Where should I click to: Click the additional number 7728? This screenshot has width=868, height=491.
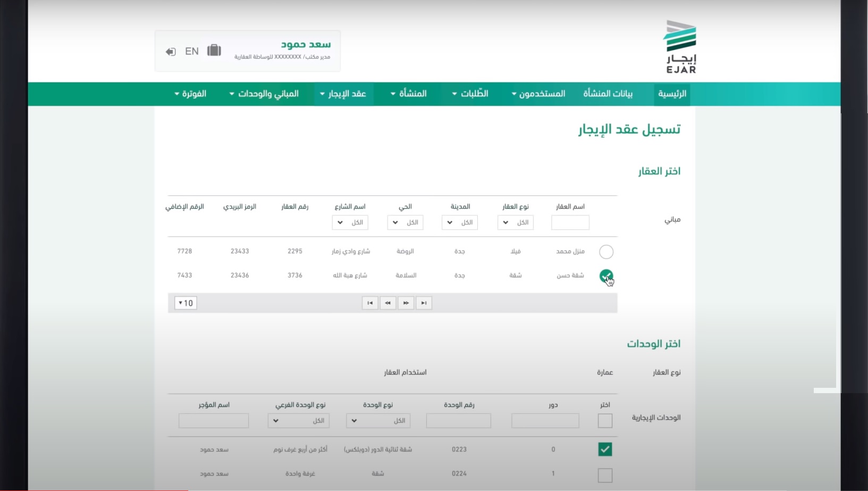(184, 251)
